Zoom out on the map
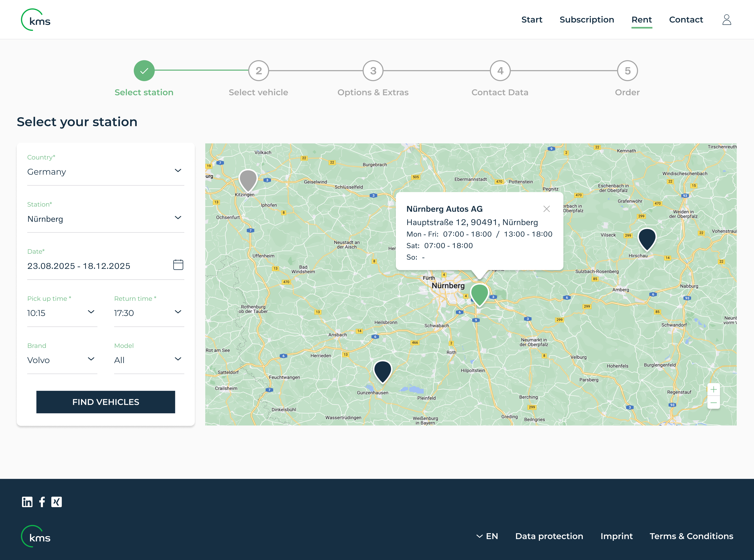The width and height of the screenshot is (754, 560). [714, 403]
